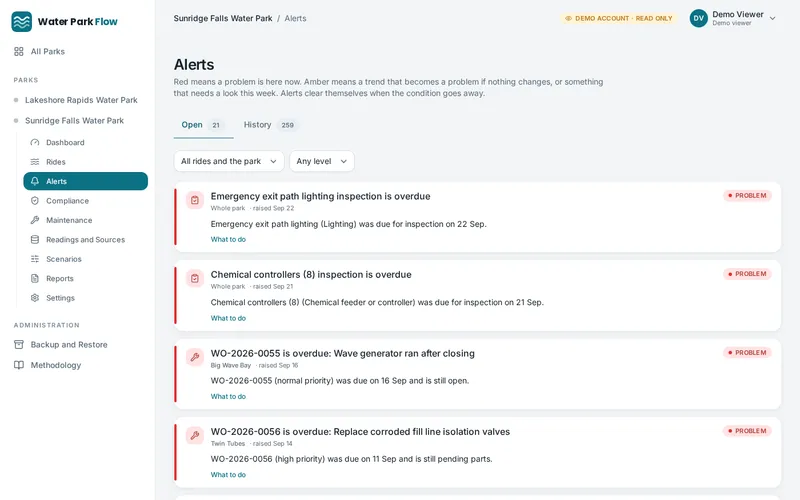
Task: Click the History count badge 259
Action: point(287,125)
